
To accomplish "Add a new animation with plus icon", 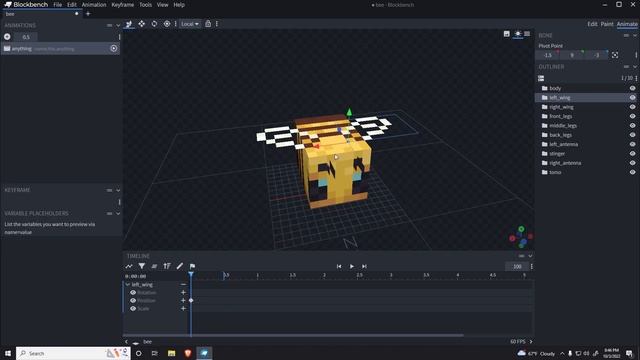I will [x=7, y=37].
